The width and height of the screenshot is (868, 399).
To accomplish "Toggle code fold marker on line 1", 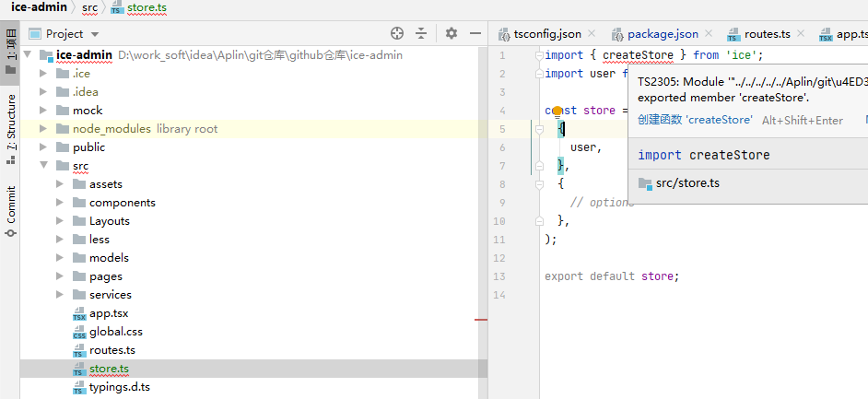I will 540,55.
